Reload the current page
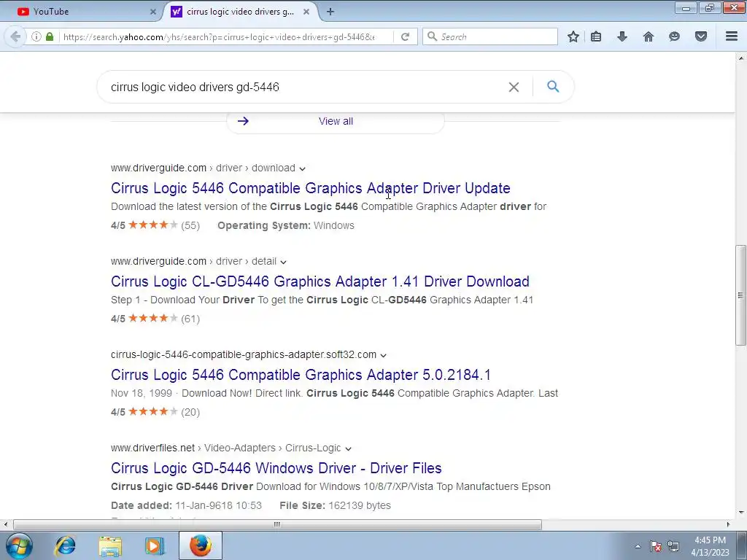This screenshot has height=560, width=747. pyautogui.click(x=405, y=36)
